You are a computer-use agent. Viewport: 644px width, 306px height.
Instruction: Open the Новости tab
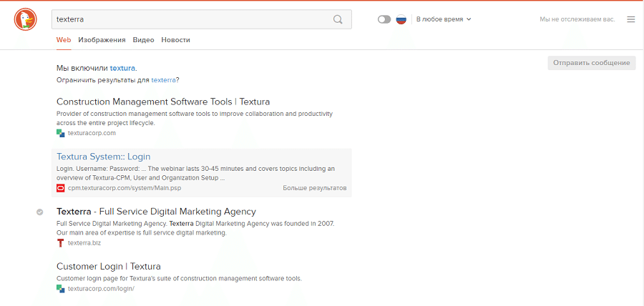[175, 40]
